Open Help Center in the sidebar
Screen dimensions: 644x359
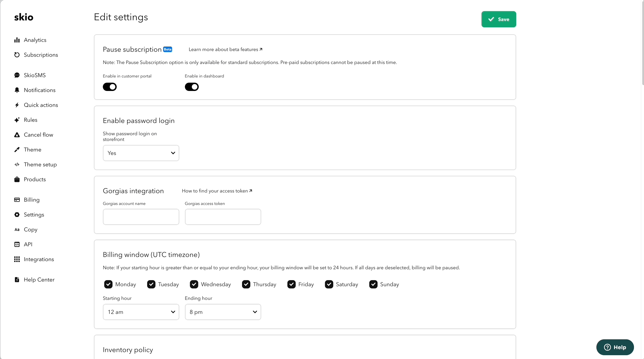(39, 280)
